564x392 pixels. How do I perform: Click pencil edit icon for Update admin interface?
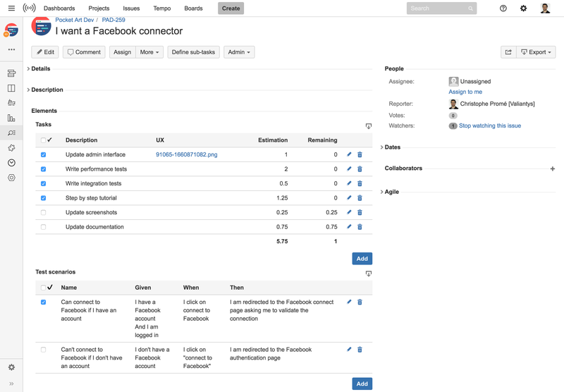pyautogui.click(x=349, y=154)
